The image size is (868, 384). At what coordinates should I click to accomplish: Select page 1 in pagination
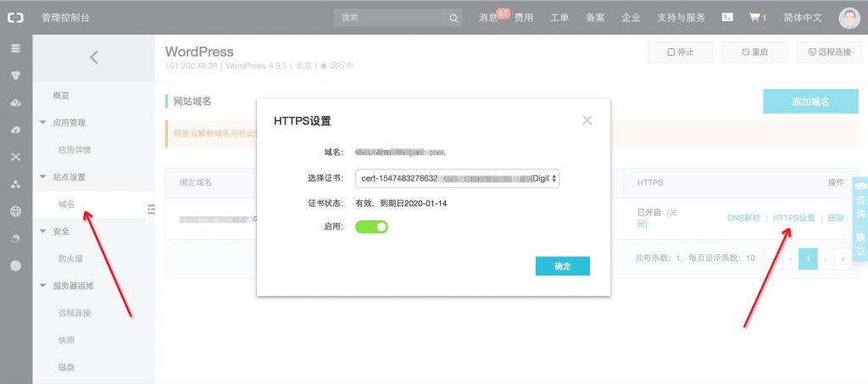808,259
